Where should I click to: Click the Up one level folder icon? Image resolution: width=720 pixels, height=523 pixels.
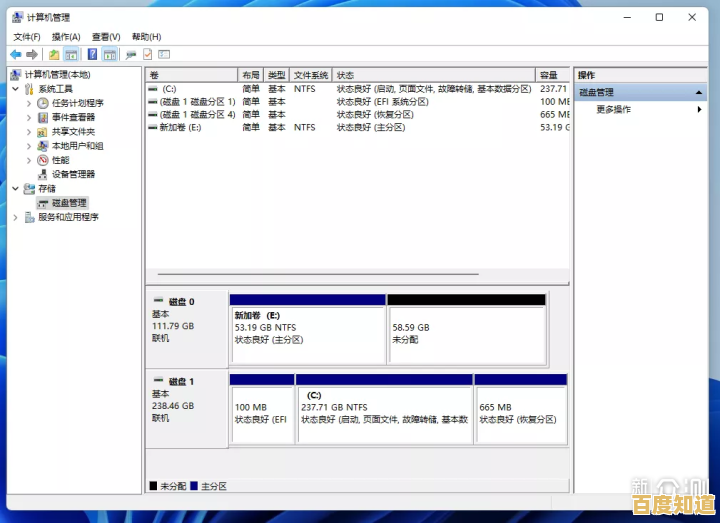click(54, 54)
